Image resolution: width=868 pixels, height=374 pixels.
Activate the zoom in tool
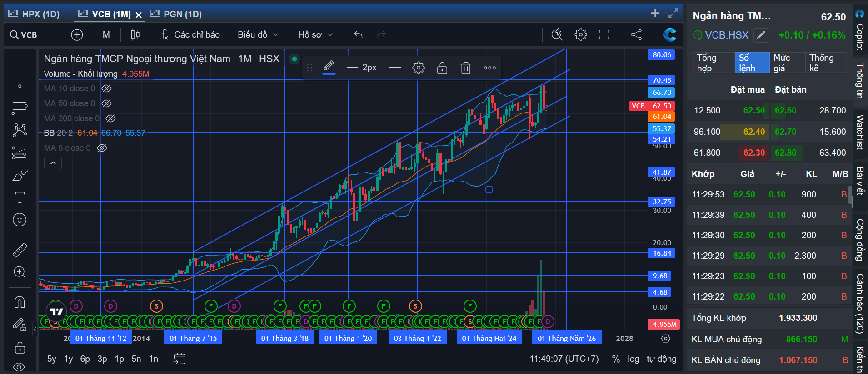[x=20, y=272]
